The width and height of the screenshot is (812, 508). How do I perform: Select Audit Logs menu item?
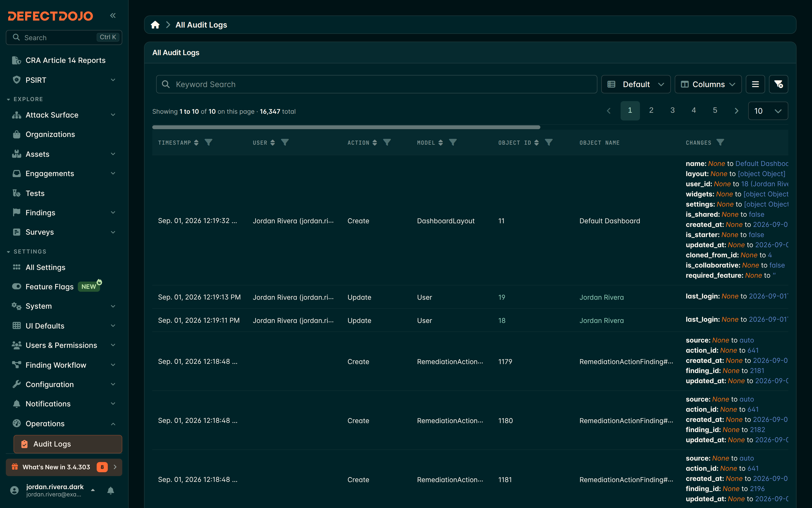click(68, 444)
